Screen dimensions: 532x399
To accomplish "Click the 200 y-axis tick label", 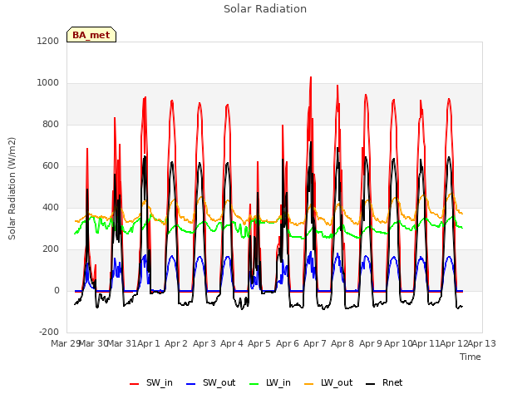I will 51,249.
